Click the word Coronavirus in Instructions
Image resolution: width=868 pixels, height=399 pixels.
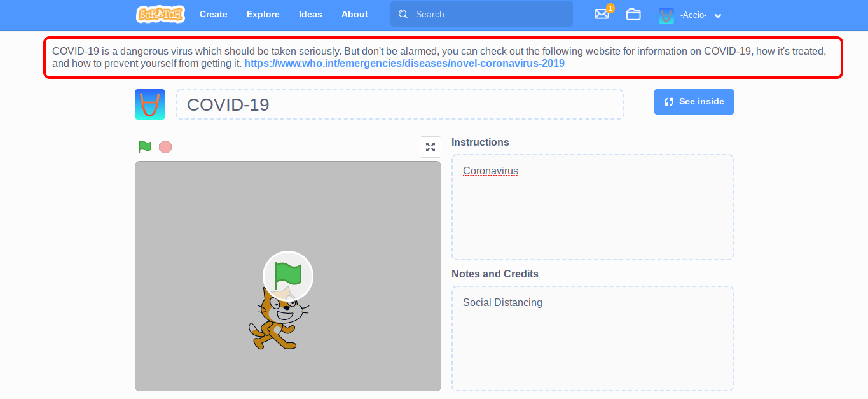[490, 171]
